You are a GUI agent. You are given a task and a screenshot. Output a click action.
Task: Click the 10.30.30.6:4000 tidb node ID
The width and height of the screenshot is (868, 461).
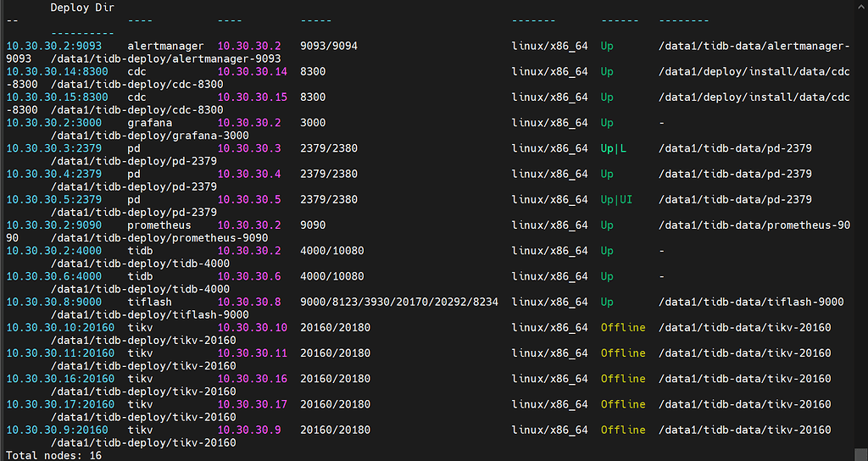(53, 276)
